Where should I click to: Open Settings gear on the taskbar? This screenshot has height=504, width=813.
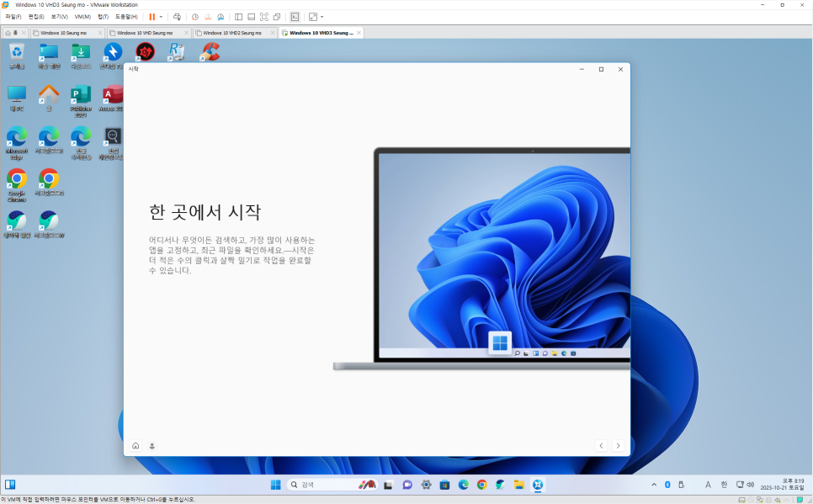click(x=426, y=485)
